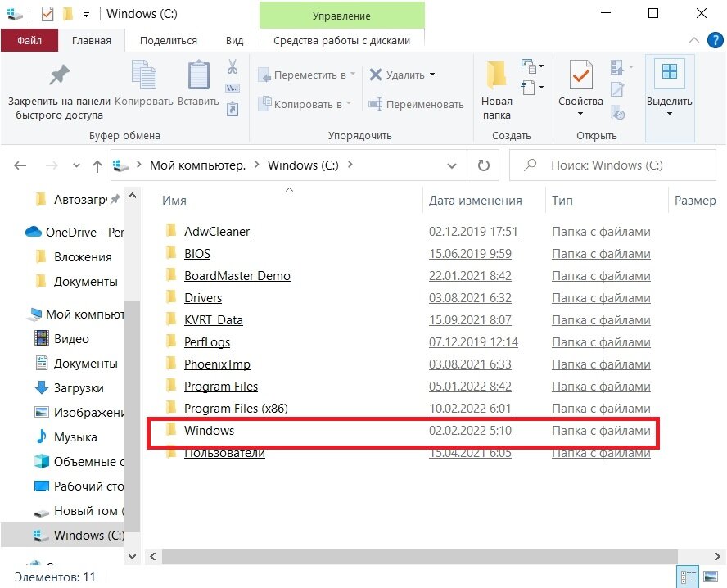Click the Переименовать button
Viewport: 727px width, 588px height.
point(416,104)
